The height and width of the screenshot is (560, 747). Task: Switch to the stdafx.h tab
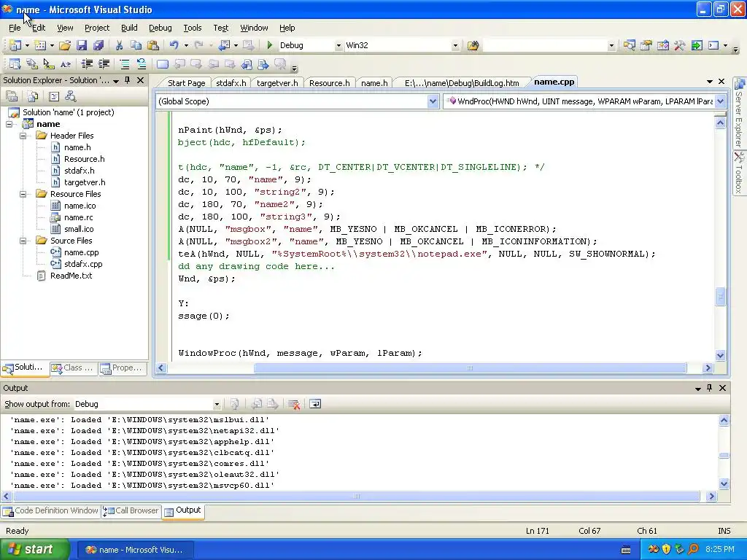pos(231,83)
